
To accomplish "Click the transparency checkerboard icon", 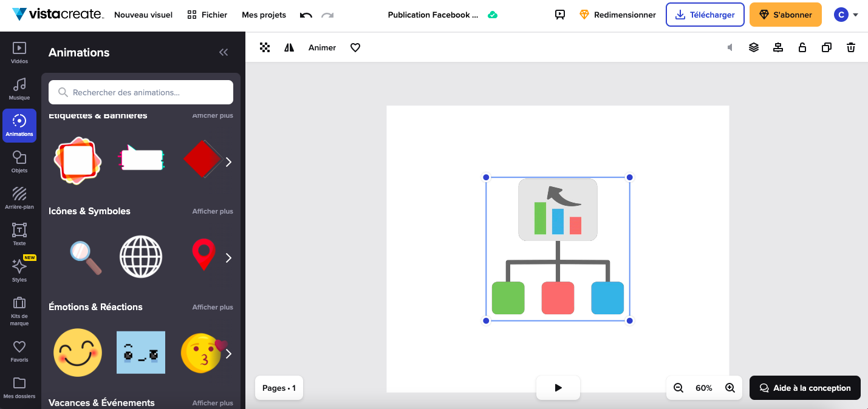I will [265, 47].
